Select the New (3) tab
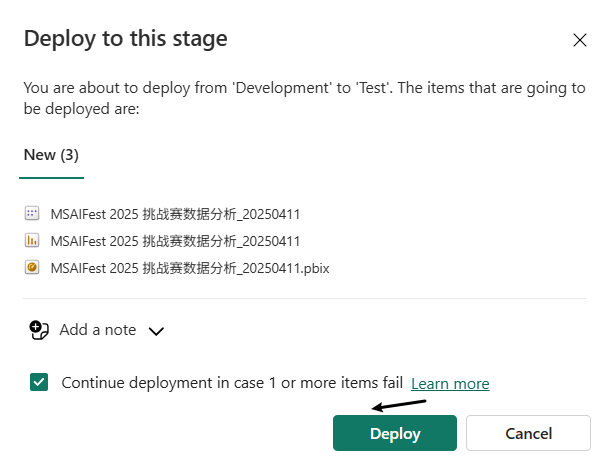This screenshot has width=614, height=465. [x=51, y=155]
